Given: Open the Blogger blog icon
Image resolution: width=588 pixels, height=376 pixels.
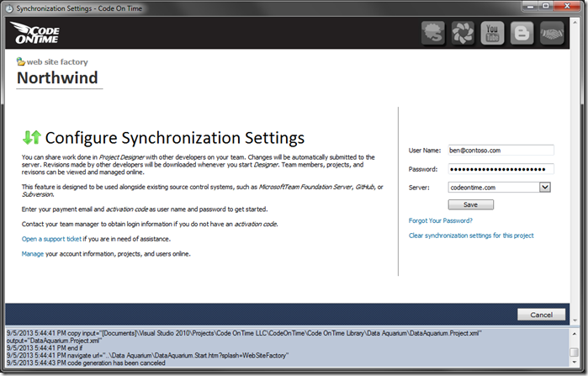Looking at the screenshot, I should coord(522,33).
